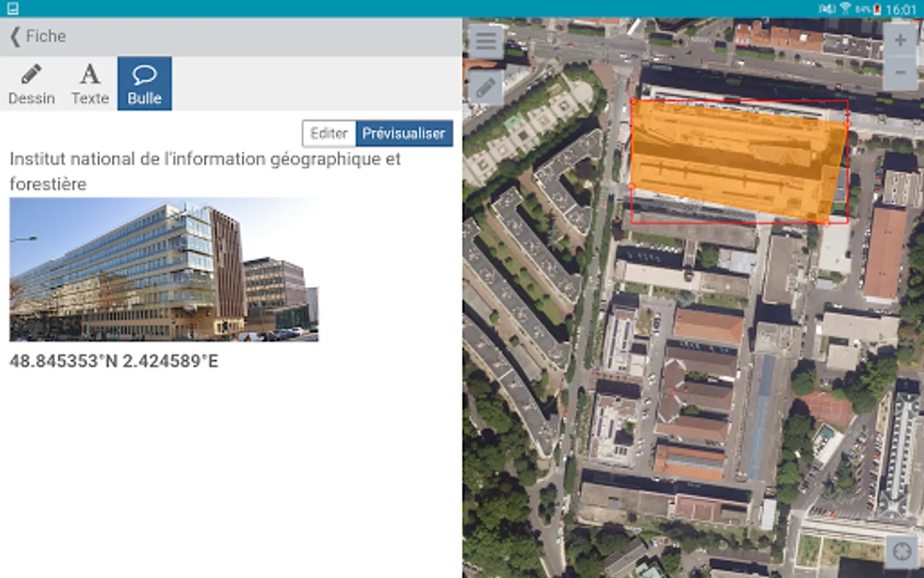Select the Institut national title text
The image size is (924, 578).
[x=205, y=171]
